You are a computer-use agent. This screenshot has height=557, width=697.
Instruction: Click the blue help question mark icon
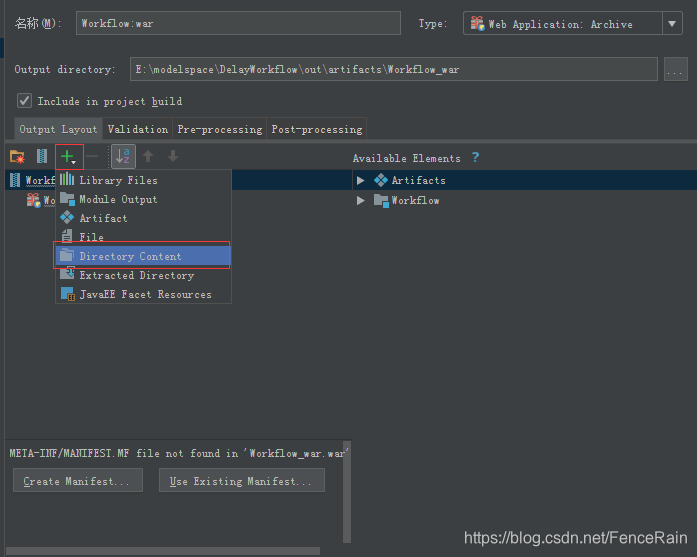click(475, 157)
